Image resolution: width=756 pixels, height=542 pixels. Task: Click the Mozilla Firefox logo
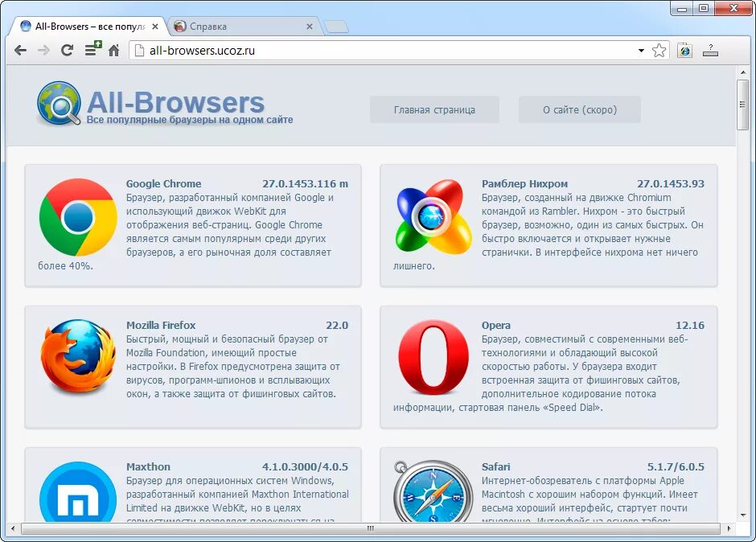click(78, 359)
